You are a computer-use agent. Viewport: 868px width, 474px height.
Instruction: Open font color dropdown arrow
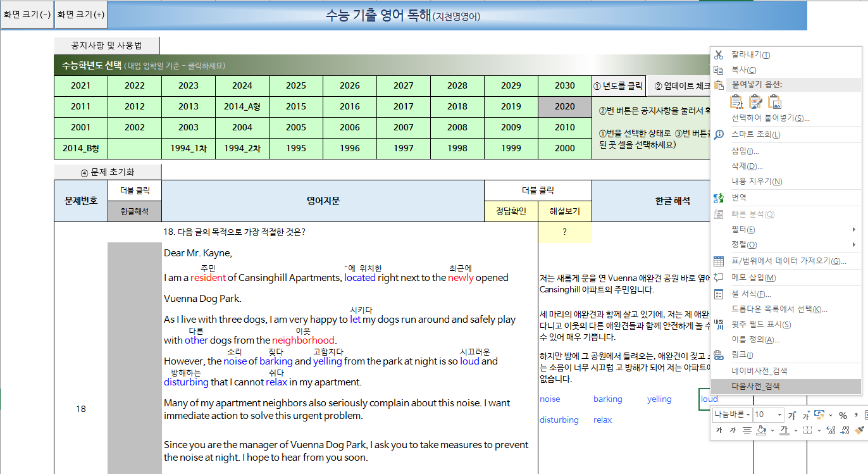(x=796, y=430)
